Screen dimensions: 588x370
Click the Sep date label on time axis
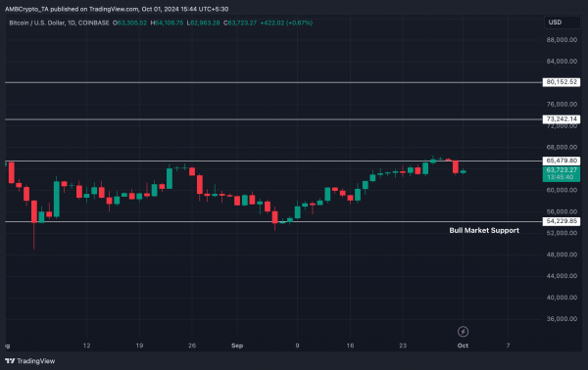tap(237, 346)
